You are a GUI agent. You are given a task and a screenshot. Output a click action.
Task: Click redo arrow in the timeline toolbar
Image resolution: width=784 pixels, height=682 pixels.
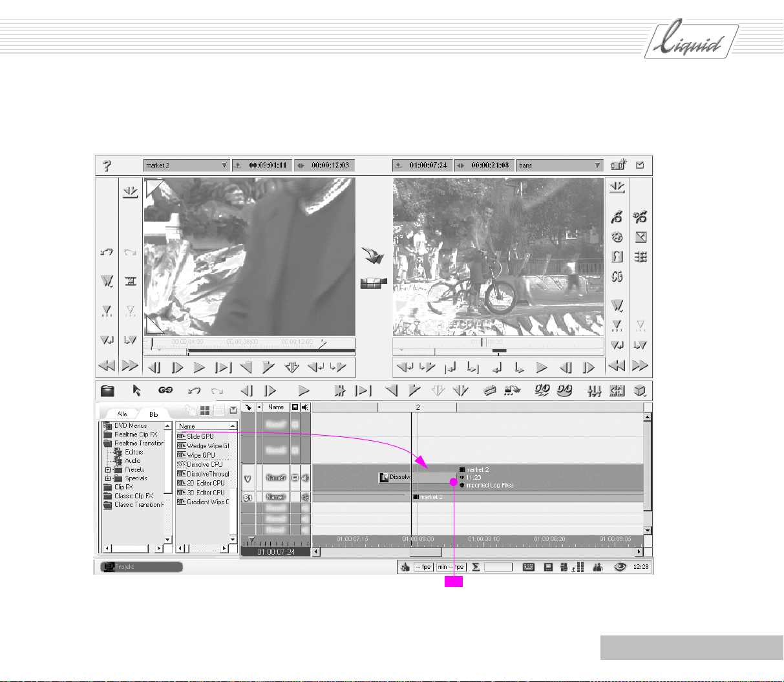(217, 390)
